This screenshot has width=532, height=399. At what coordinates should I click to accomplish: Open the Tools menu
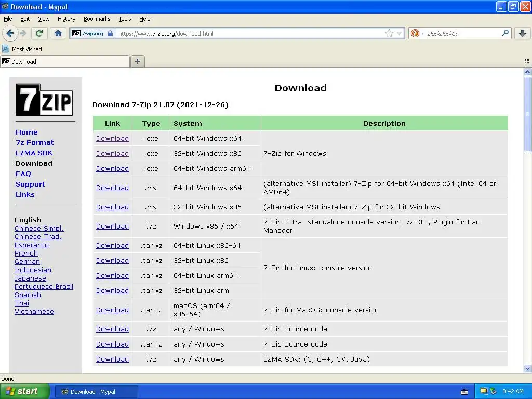[125, 19]
